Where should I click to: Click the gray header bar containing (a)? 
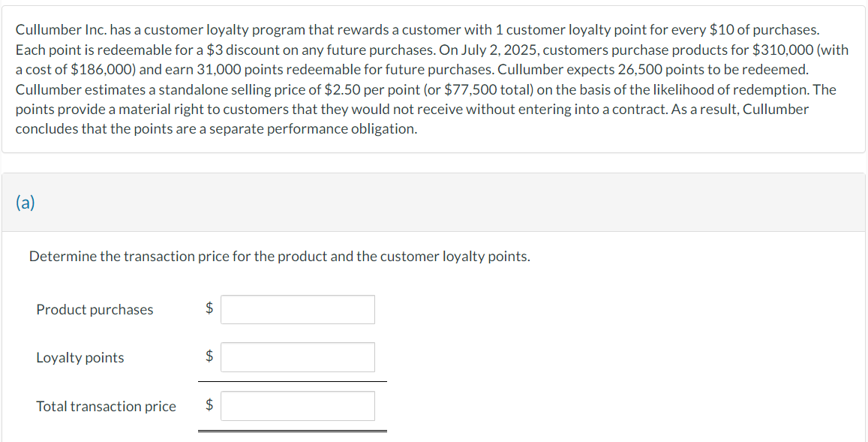point(434,202)
